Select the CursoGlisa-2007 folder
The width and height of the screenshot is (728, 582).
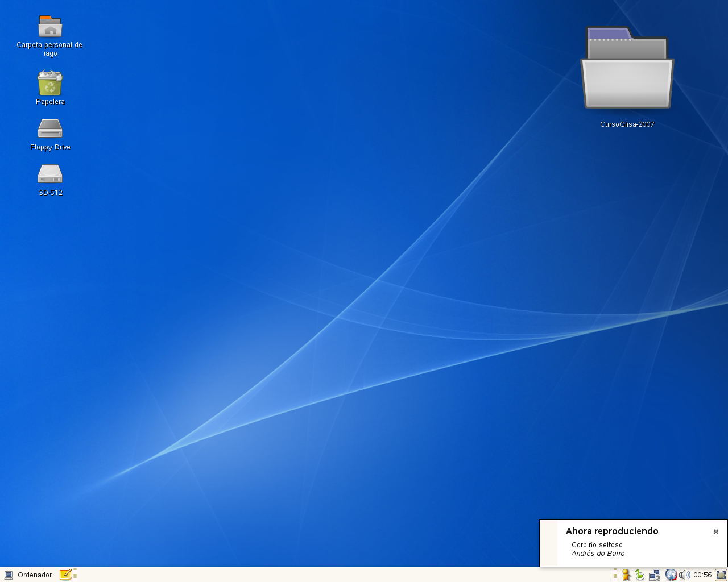pyautogui.click(x=627, y=69)
